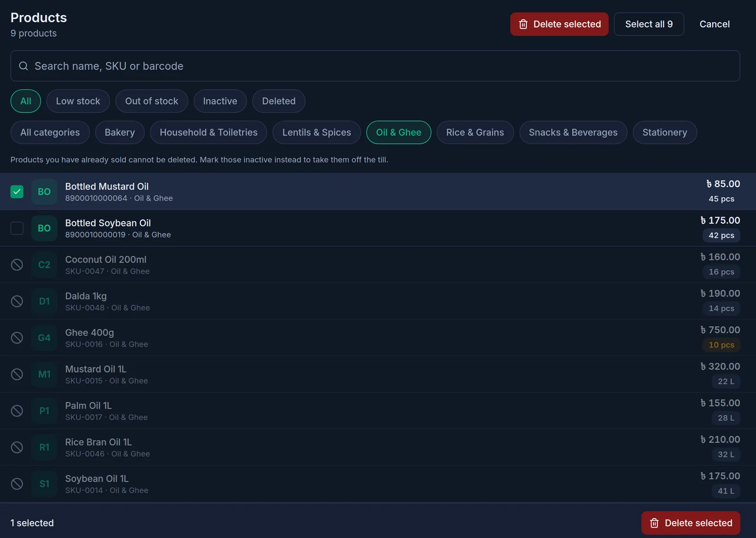Click the Select all 9 button
Viewport: 756px width, 538px height.
649,24
